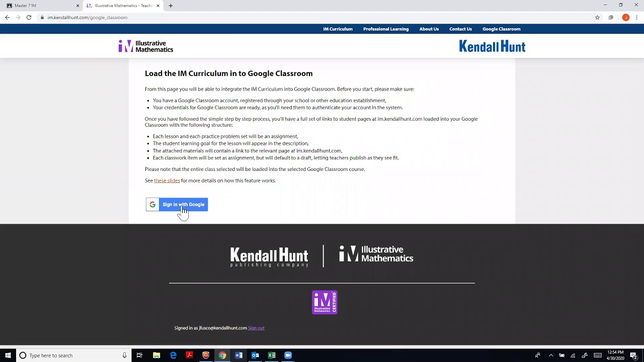Launch Microsoft Edge from the taskbar

[173, 355]
